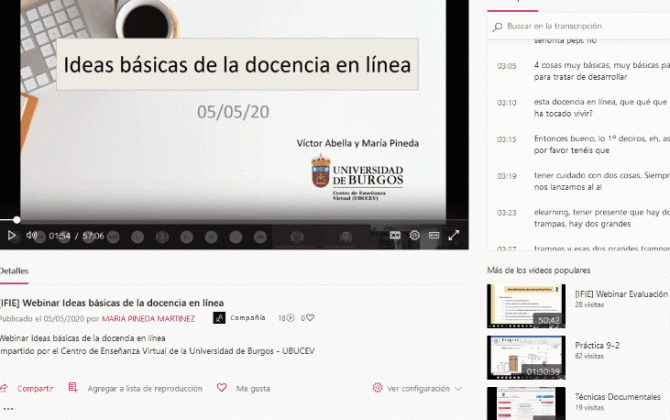This screenshot has height=420, width=670.
Task: Play the video
Action: [12, 235]
